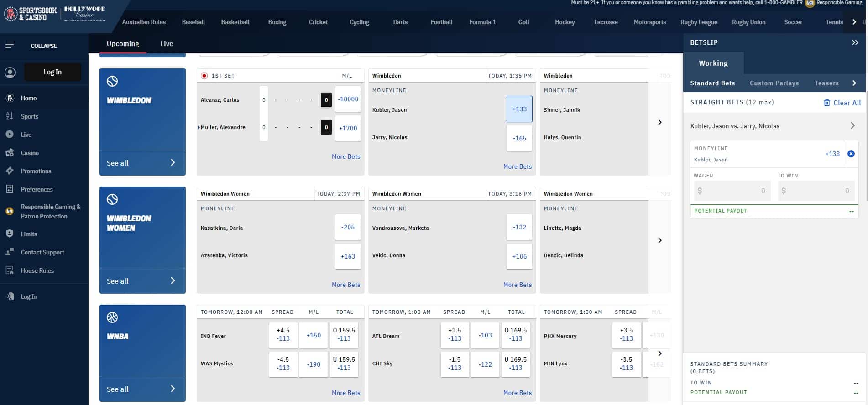Viewport: 868px width, 405px height.
Task: Advance to the next Wimbledon Women matches with the arrow
Action: click(x=660, y=240)
